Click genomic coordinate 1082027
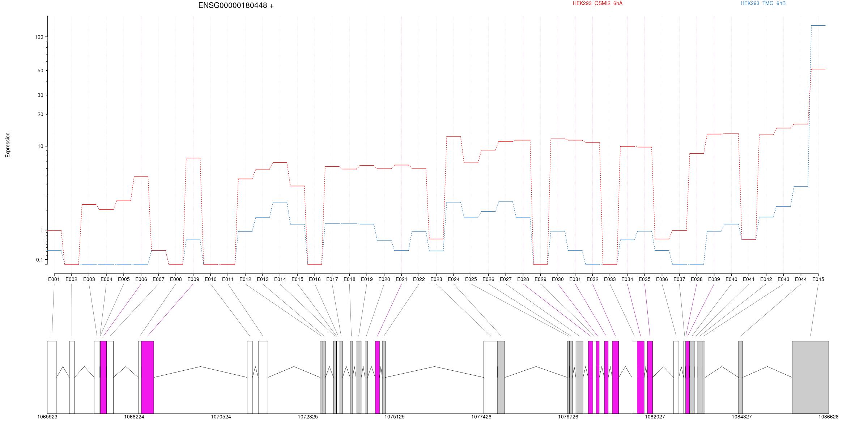 (x=655, y=417)
